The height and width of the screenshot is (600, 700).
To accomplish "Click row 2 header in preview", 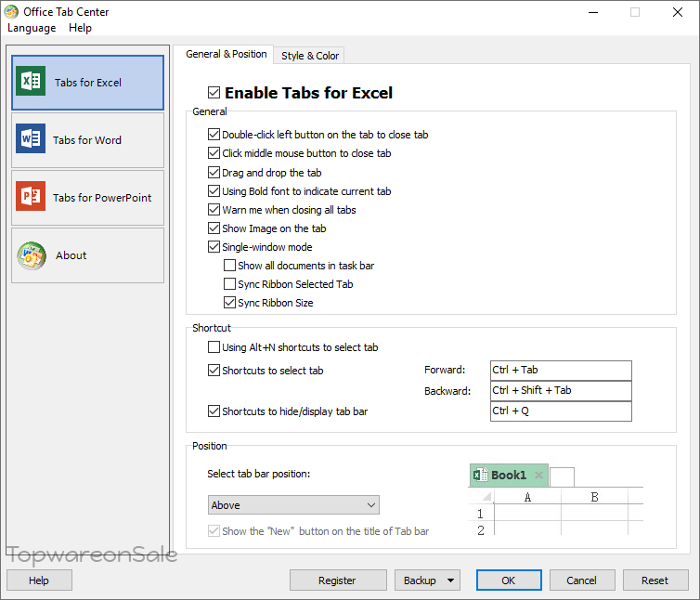I will tap(481, 529).
